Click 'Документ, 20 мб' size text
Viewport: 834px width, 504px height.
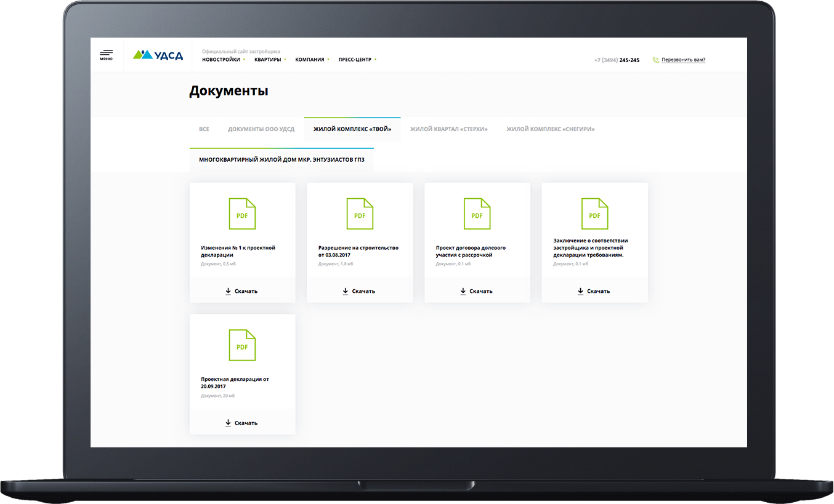pyautogui.click(x=217, y=396)
